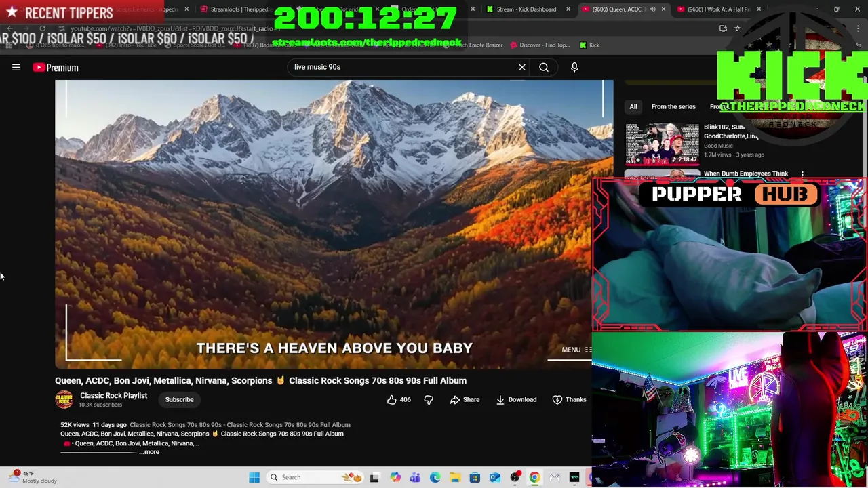This screenshot has width=868, height=488.
Task: Start voice search with microphone
Action: [574, 67]
